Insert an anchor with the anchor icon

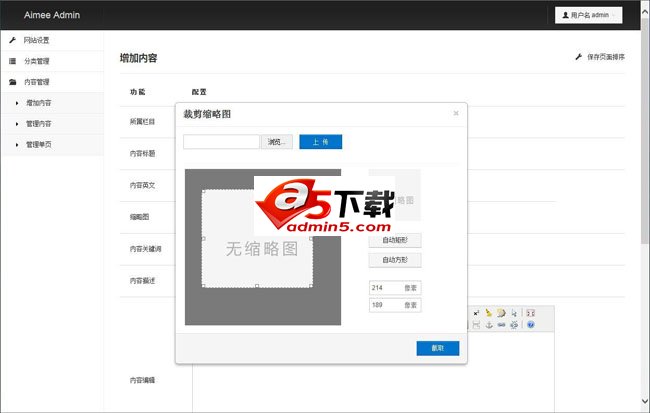pos(489,325)
